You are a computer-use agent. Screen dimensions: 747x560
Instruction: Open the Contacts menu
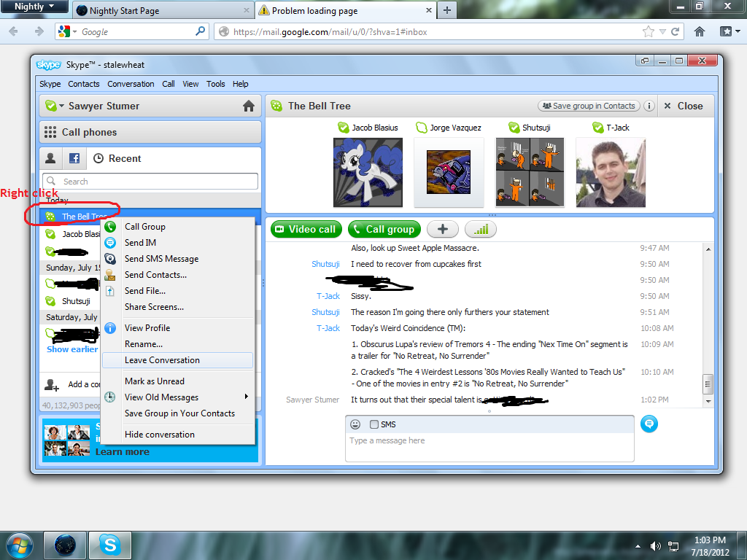pyautogui.click(x=84, y=84)
